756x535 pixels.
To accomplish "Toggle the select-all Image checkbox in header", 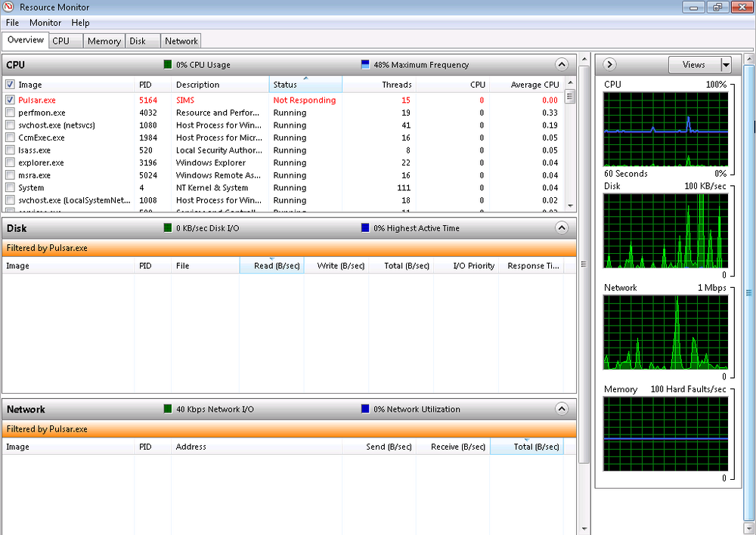I will click(10, 85).
